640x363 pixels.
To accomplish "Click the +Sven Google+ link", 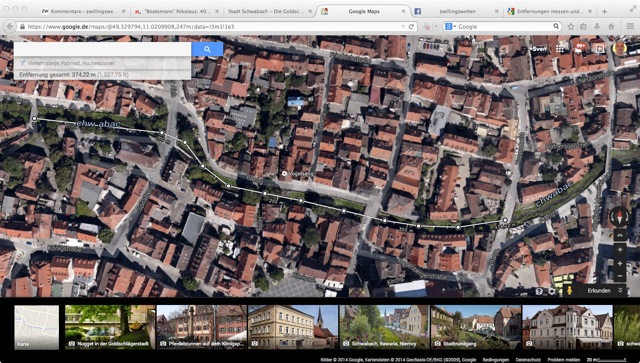I will coord(538,49).
